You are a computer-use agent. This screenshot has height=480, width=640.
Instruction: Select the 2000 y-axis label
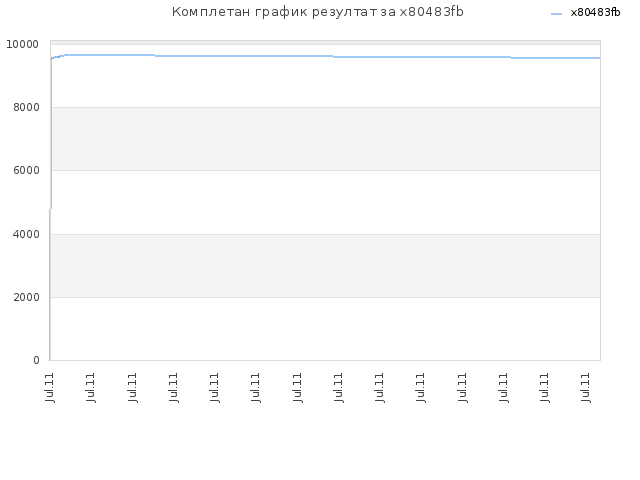(26, 298)
